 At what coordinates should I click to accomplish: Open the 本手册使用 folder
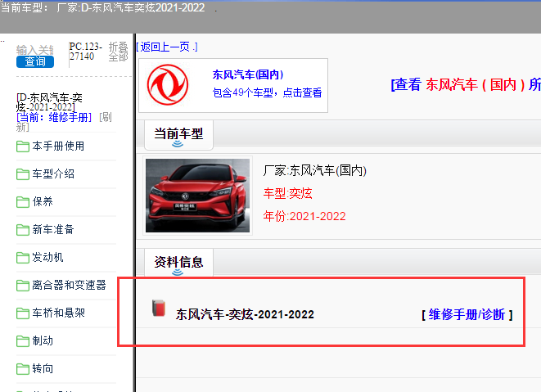[x=58, y=146]
